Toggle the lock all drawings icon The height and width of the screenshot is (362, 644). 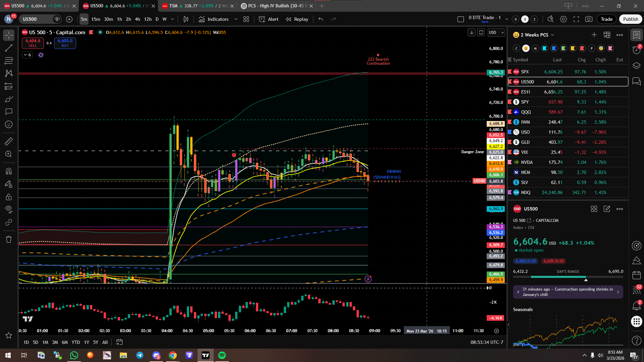point(9,197)
